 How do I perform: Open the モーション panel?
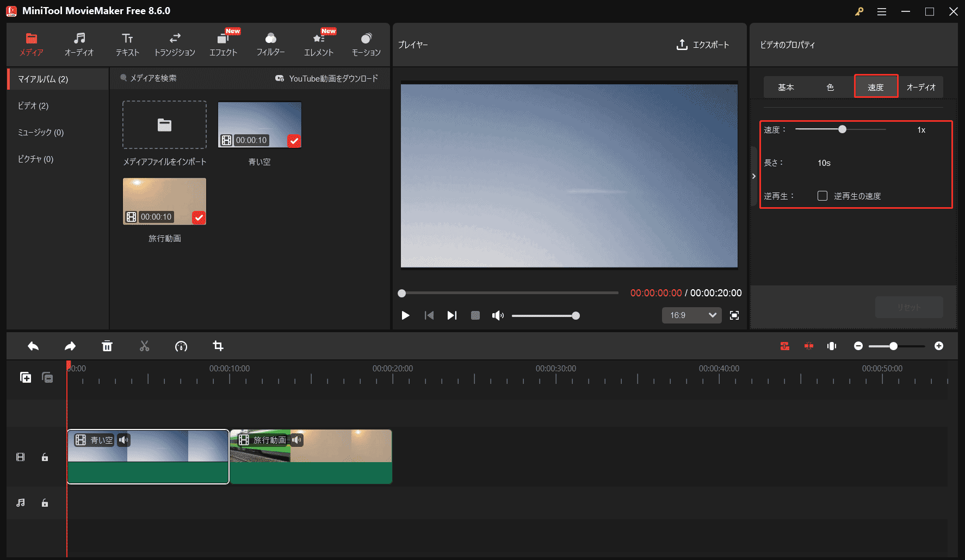(366, 43)
